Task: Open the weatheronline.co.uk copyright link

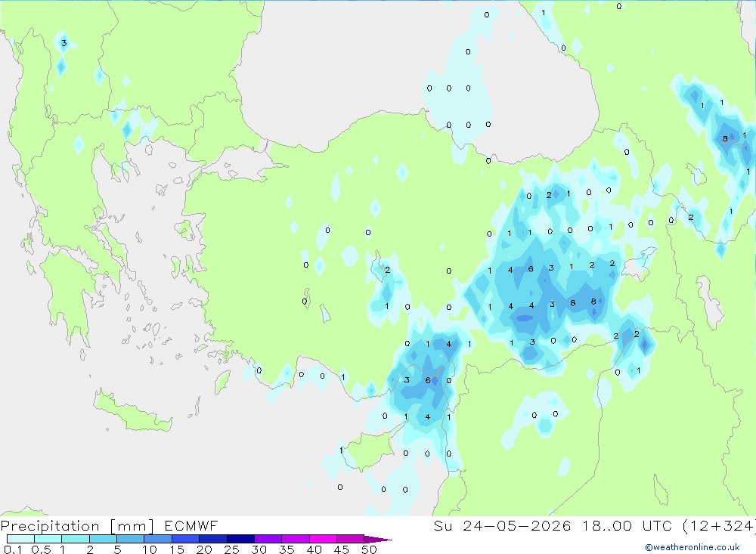Action: point(692,547)
